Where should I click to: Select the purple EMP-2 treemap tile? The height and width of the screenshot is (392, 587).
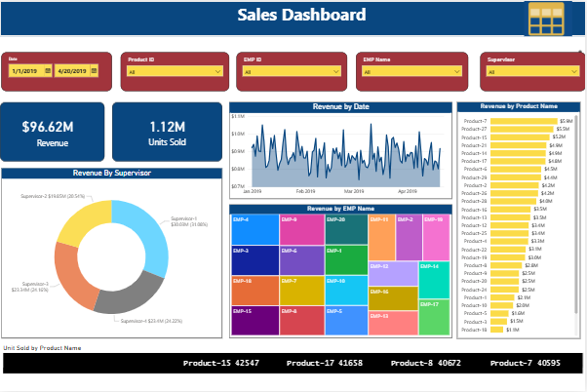(x=409, y=237)
